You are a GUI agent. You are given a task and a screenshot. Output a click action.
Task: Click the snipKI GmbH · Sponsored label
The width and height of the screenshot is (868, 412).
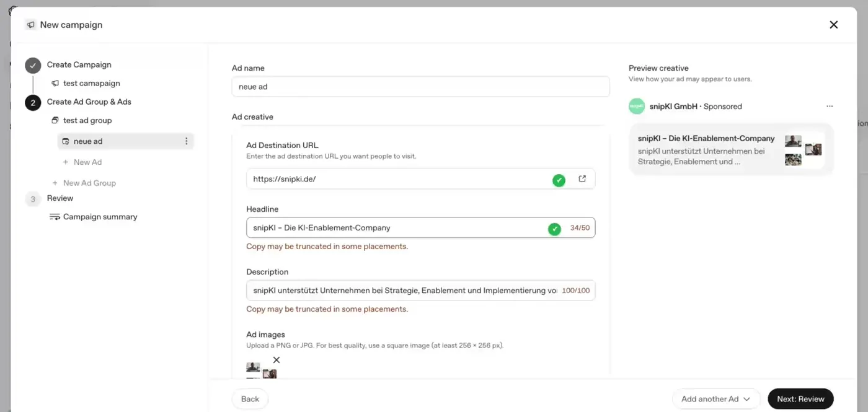pos(696,107)
